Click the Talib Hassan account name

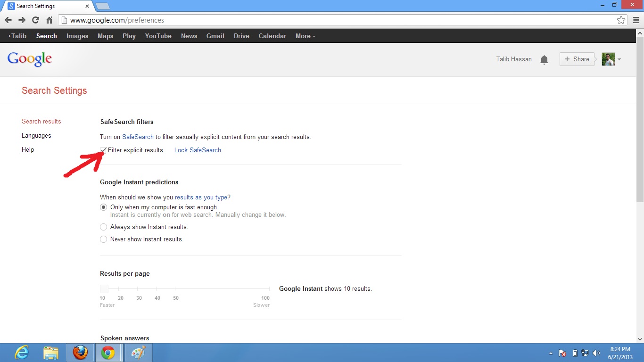(514, 59)
